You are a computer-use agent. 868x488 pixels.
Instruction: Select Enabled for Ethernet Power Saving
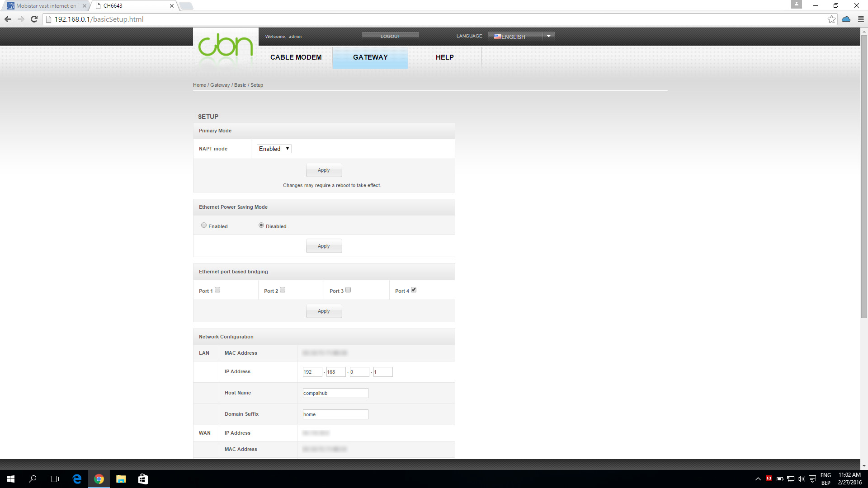(x=204, y=225)
